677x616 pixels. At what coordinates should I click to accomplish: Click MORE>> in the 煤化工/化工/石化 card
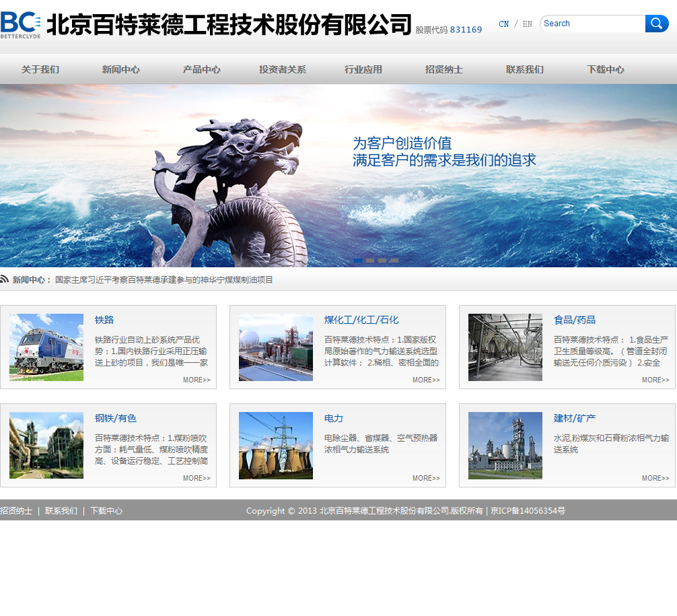[x=426, y=380]
